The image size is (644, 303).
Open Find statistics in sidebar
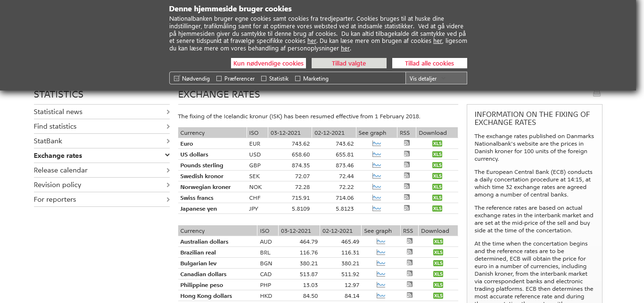[x=55, y=126]
